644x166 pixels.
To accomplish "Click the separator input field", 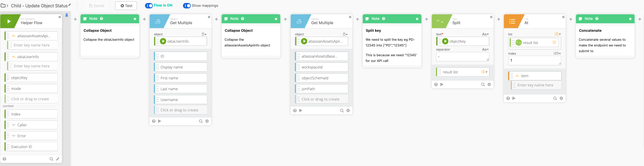I will pos(462,57).
